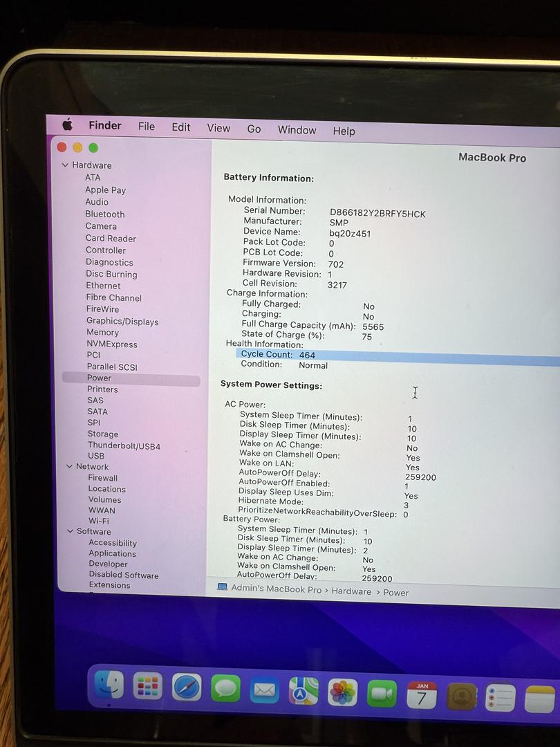
Task: Collapse the Software section chevron
Action: (71, 531)
